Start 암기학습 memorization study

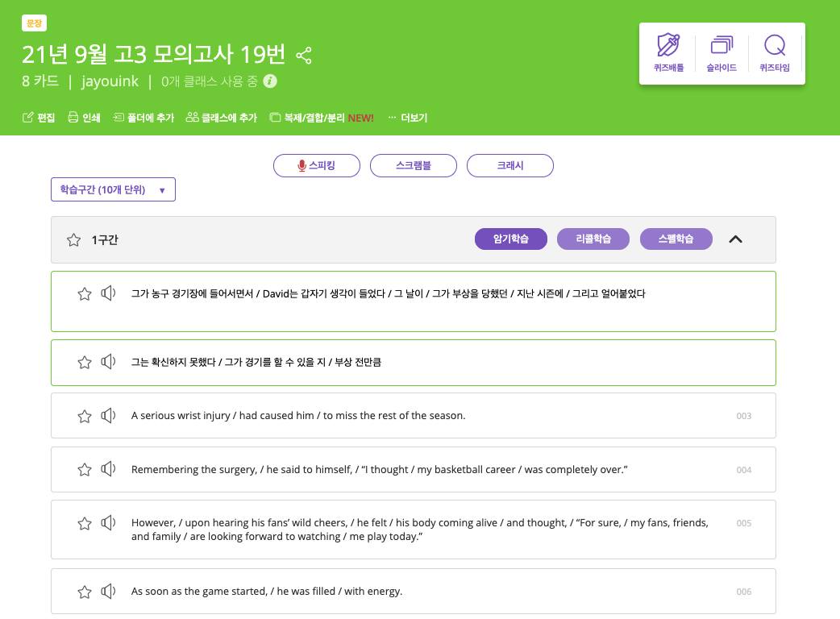pyautogui.click(x=511, y=239)
